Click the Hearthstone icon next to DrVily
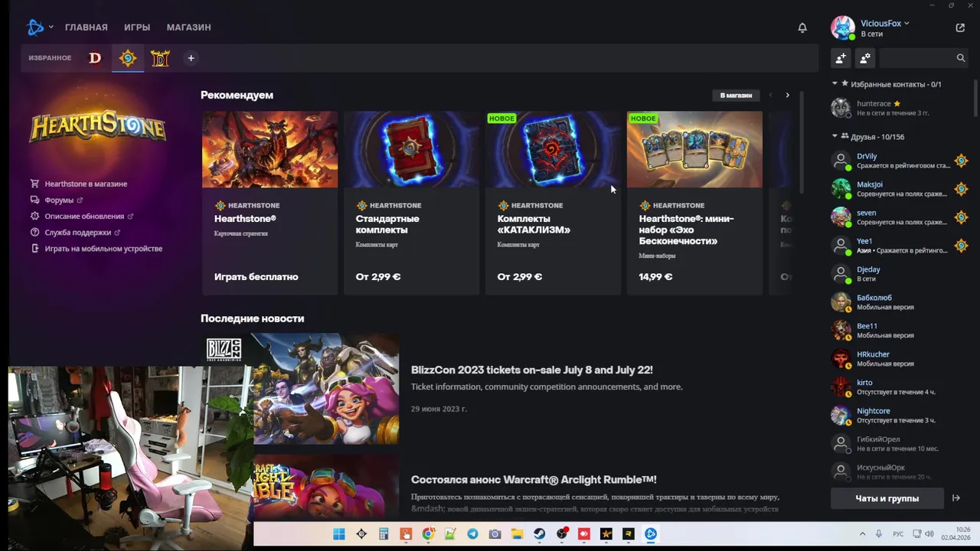The image size is (980, 551). coord(961,161)
